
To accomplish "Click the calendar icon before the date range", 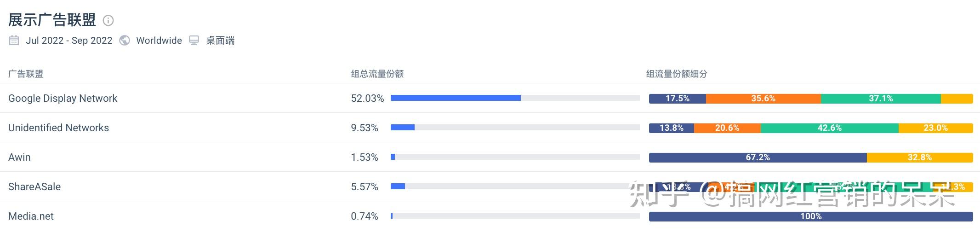I will click(14, 41).
